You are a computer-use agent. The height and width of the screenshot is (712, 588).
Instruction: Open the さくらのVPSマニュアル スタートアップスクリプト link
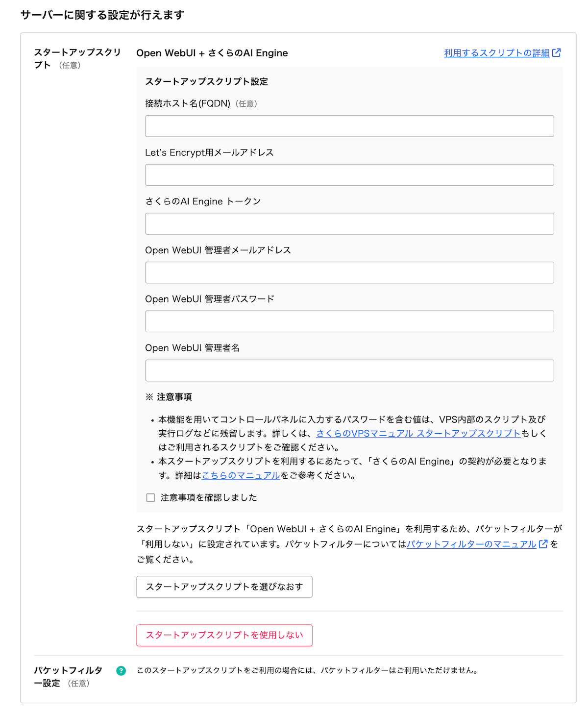417,433
